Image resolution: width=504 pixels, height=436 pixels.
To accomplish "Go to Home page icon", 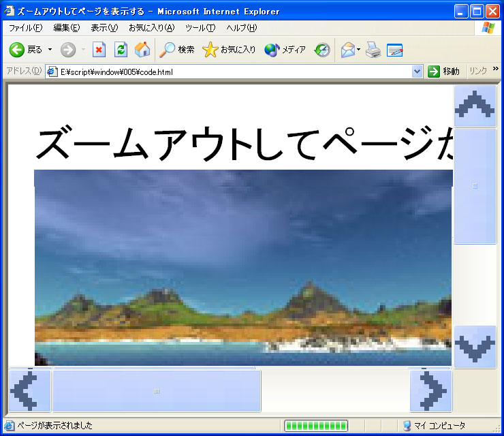I will click(142, 50).
